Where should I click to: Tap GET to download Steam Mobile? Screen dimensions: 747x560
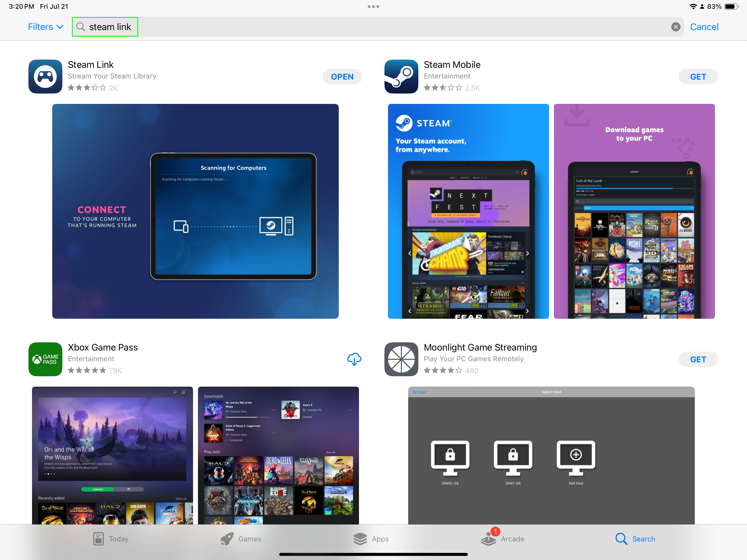pos(698,76)
